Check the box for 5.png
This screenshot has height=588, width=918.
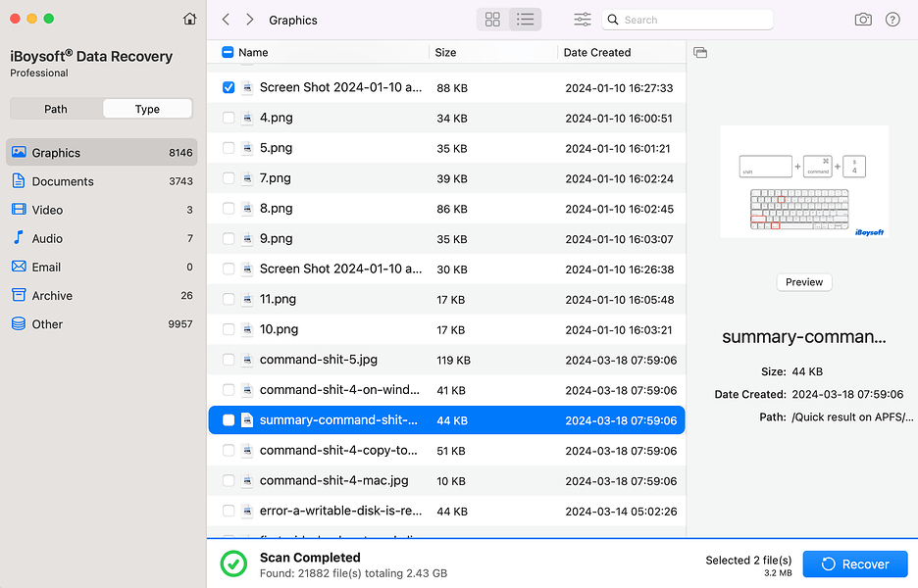click(x=229, y=148)
